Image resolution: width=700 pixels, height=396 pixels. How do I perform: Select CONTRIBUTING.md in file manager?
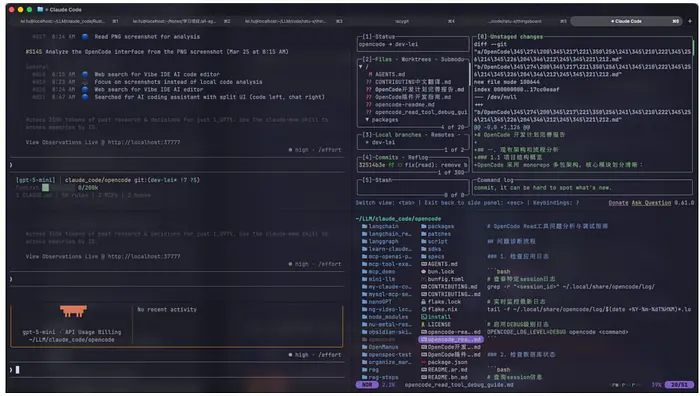[x=451, y=287]
